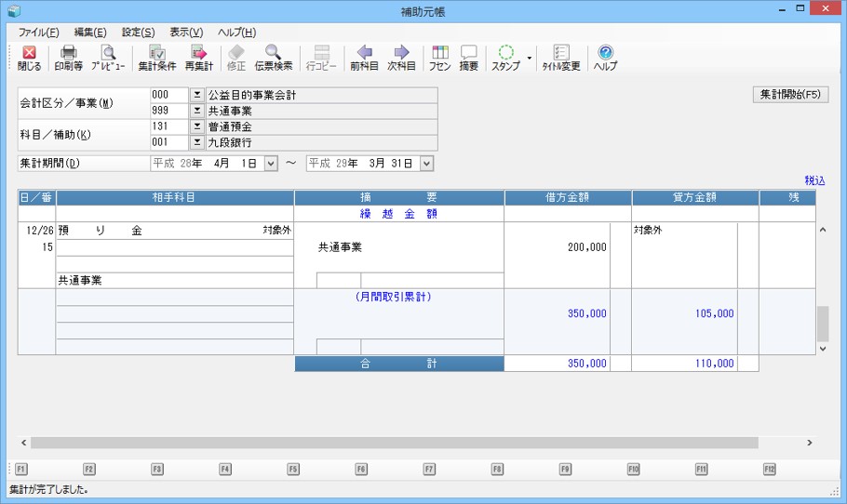The image size is (847, 504).
Task: Click the 税込 tax-included link
Action: (x=814, y=181)
